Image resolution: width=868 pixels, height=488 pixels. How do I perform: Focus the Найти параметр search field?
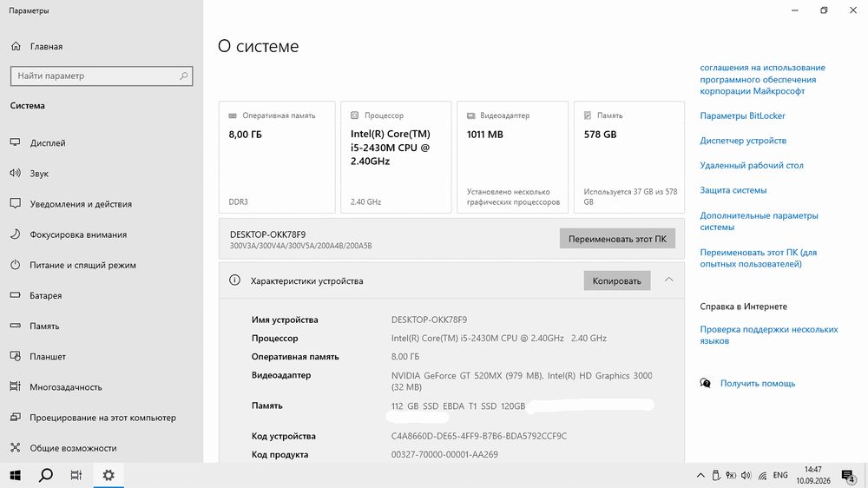pos(102,76)
